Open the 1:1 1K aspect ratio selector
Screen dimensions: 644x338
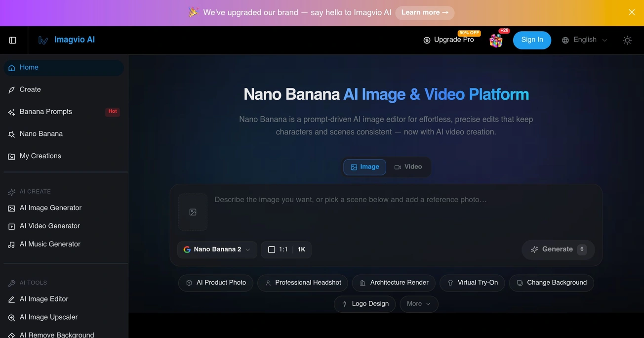pos(286,250)
